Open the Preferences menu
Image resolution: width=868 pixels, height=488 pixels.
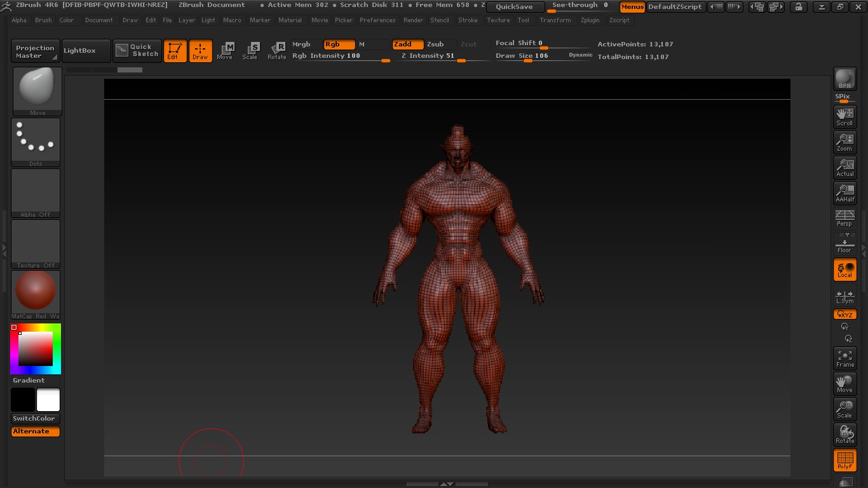(x=377, y=20)
